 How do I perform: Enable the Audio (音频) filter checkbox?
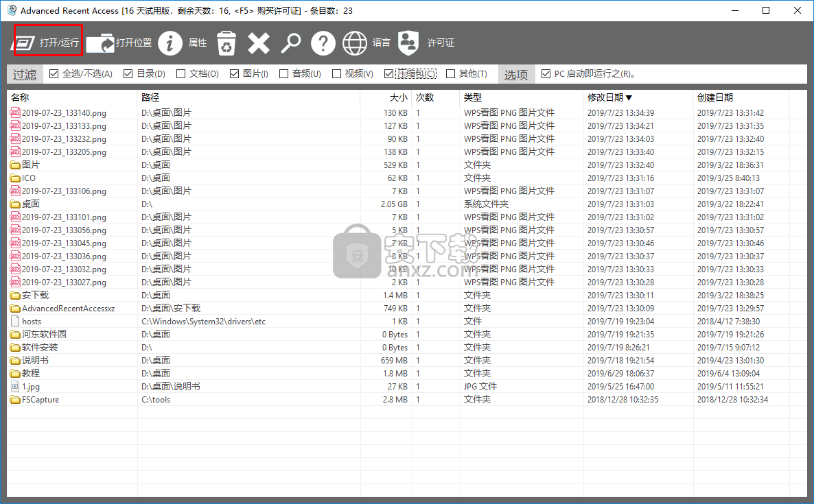(283, 73)
